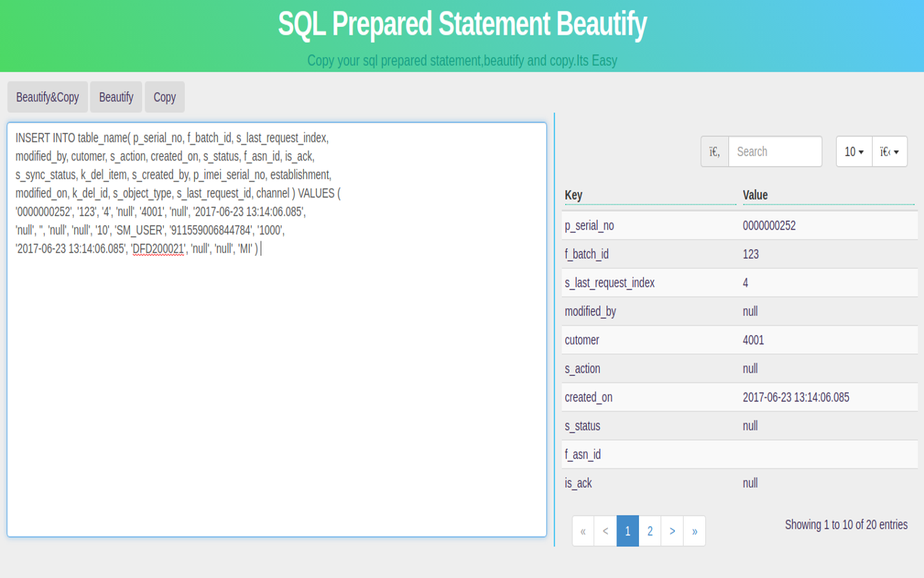
Task: Click inside the SQL statement text area
Action: coord(276,325)
